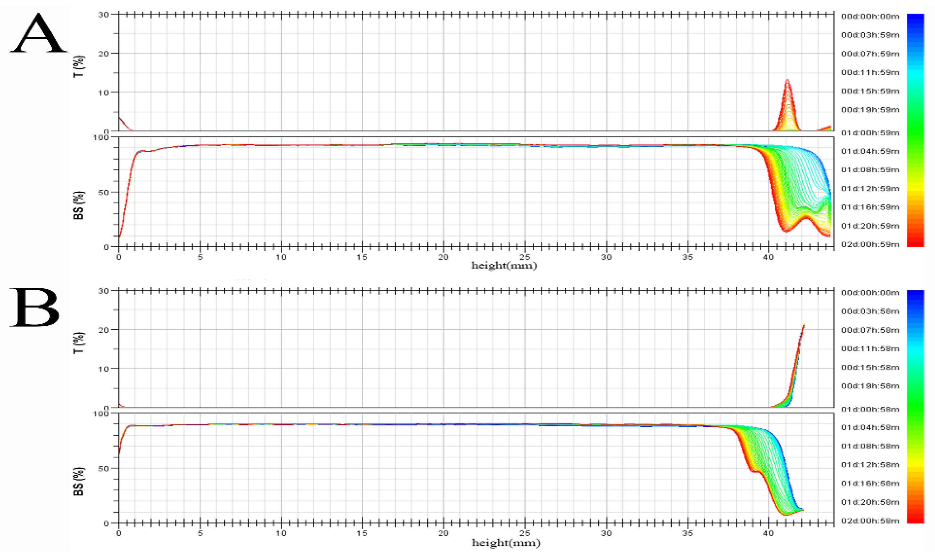The height and width of the screenshot is (560, 935).
Task: Select the 00d:11h:58m time label in panel B
Action: (870, 349)
